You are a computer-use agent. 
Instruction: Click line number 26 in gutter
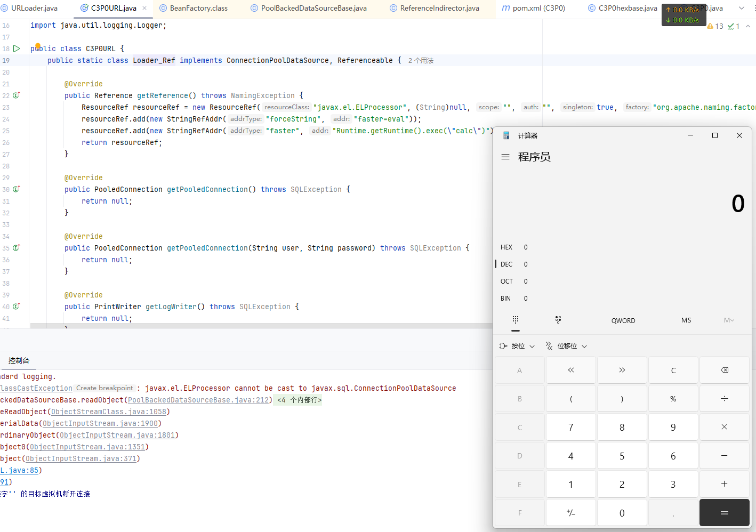[6, 142]
